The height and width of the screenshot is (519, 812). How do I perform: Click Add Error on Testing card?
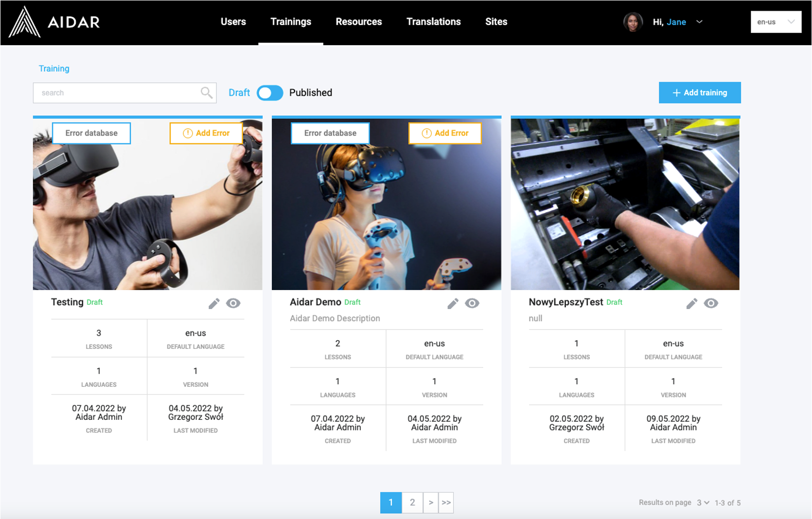(206, 133)
